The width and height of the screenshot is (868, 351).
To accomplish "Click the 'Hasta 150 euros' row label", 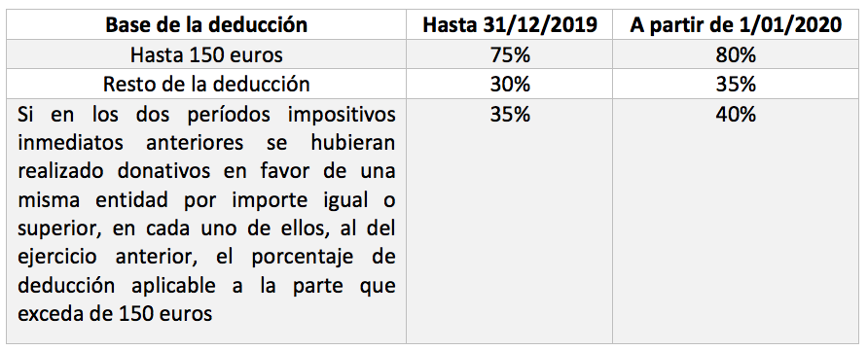I will [206, 54].
